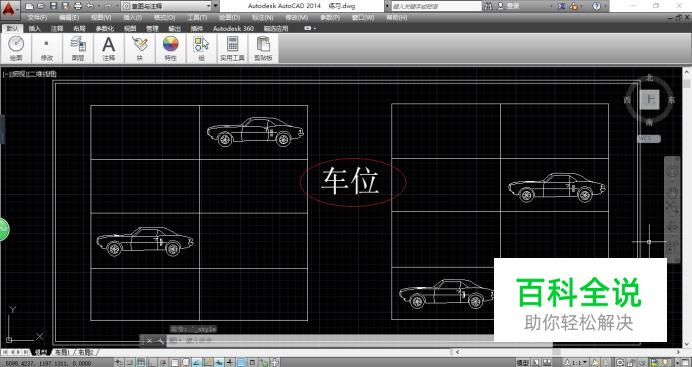
Task: Open the Customize Quick Access Toolbar arrow
Action: [x=216, y=6]
